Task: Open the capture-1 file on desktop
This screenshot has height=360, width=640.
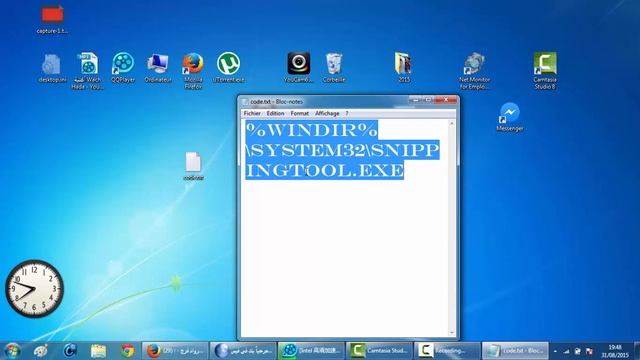Action: (52, 18)
